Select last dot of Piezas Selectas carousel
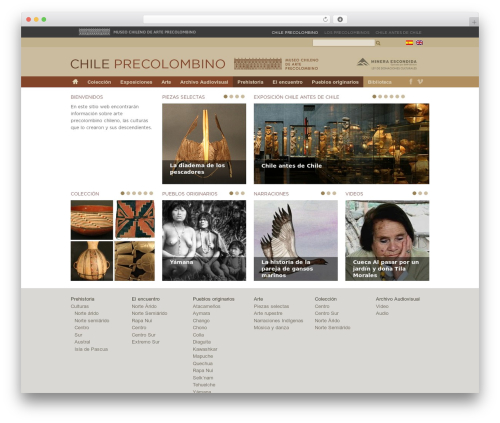The height and width of the screenshot is (423, 500). pyautogui.click(x=243, y=97)
